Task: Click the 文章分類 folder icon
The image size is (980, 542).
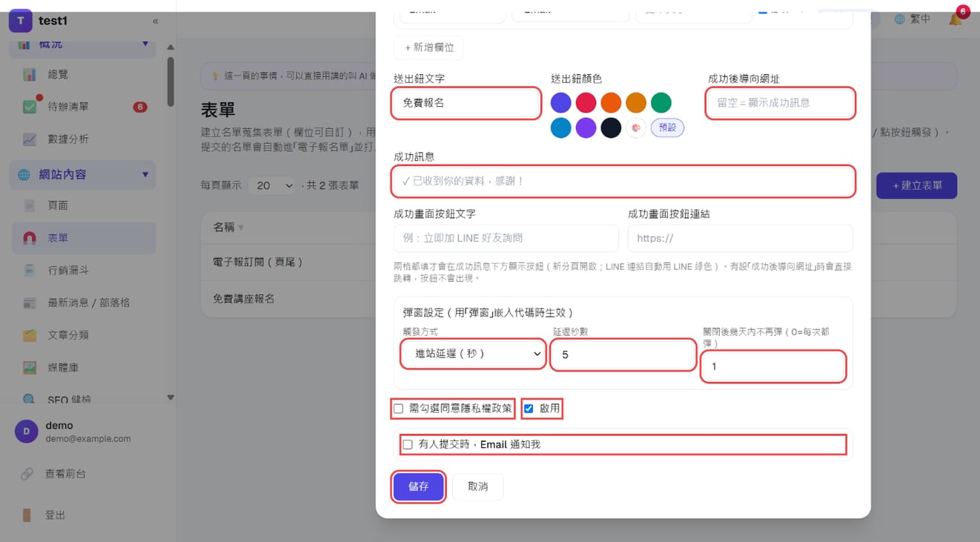Action: tap(30, 335)
